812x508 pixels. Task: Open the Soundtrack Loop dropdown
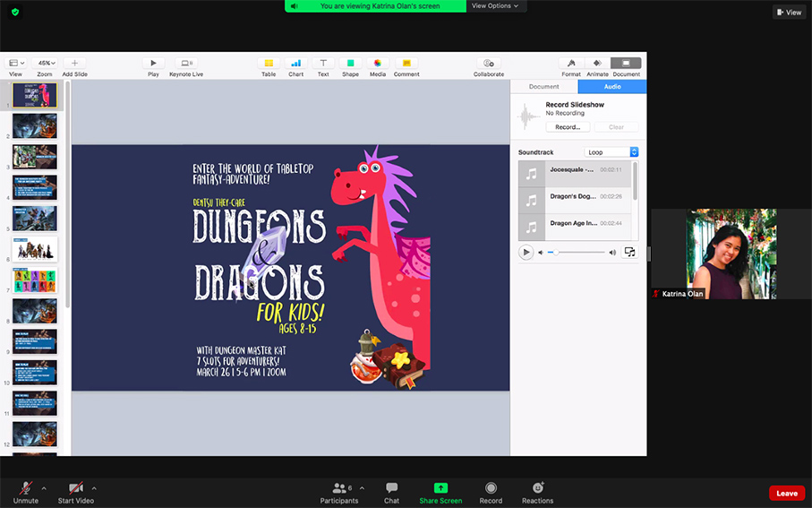click(x=611, y=152)
